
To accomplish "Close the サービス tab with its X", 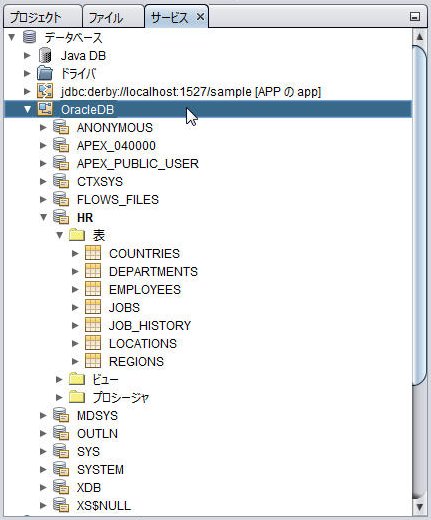I will point(200,17).
